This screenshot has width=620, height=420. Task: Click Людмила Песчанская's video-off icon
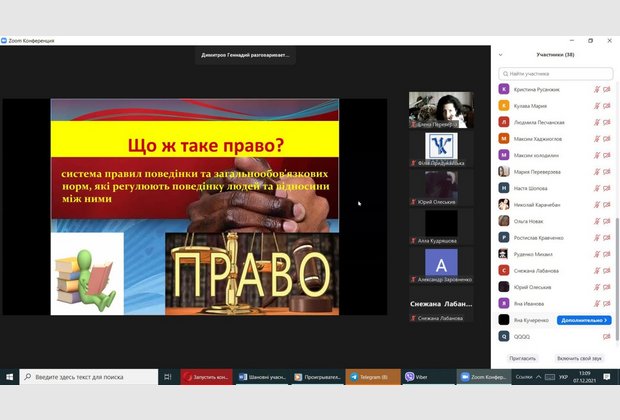tap(607, 122)
